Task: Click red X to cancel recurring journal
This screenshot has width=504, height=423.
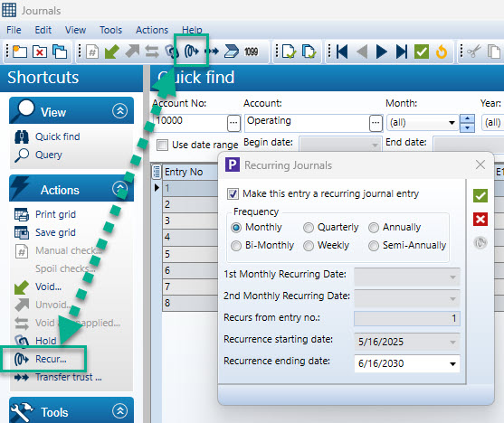Action: [480, 219]
